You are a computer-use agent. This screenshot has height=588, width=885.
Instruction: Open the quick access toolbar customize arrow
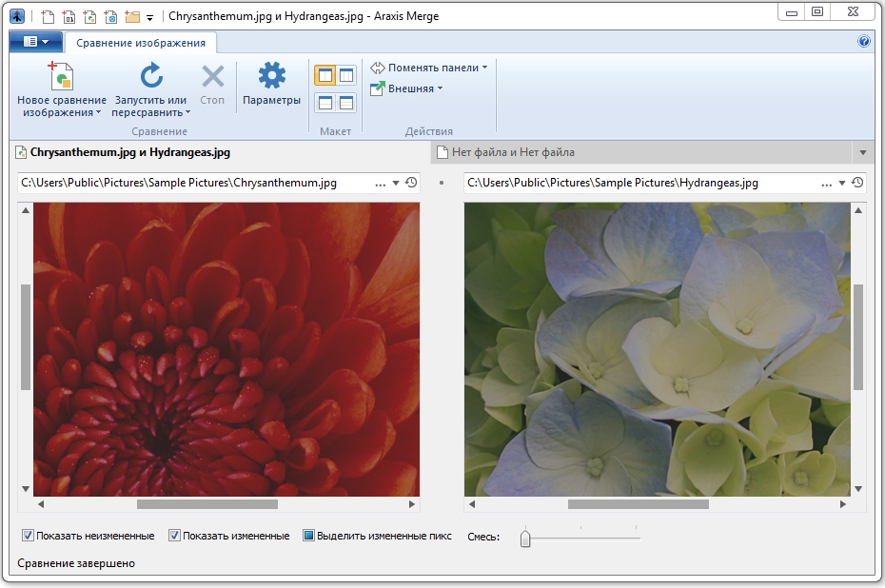149,17
